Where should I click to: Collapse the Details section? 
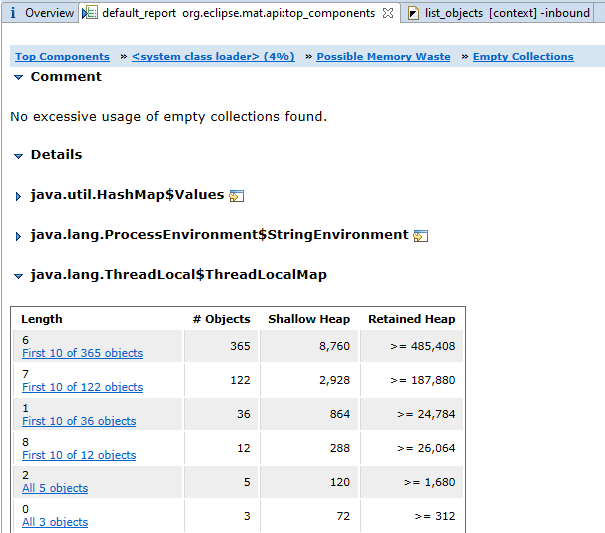(x=18, y=156)
